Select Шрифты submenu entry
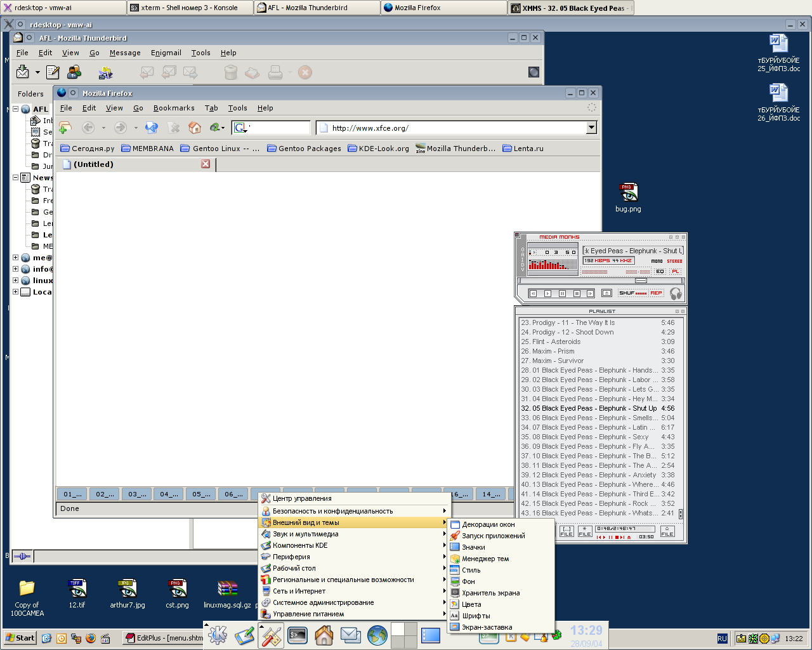Image resolution: width=812 pixels, height=650 pixels. (x=501, y=616)
